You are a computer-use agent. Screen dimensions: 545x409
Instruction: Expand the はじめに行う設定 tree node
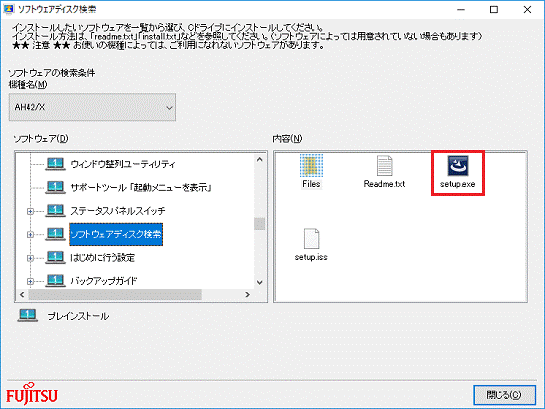click(x=30, y=258)
